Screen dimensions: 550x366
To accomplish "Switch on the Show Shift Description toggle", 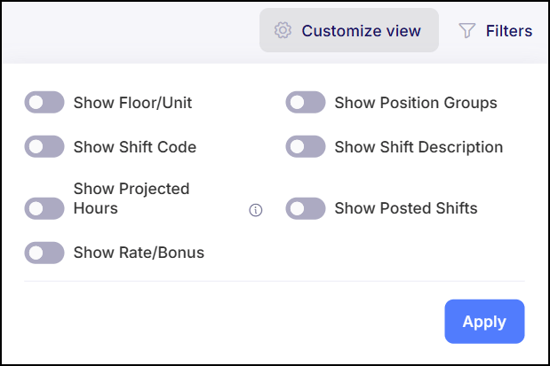I will [x=306, y=147].
